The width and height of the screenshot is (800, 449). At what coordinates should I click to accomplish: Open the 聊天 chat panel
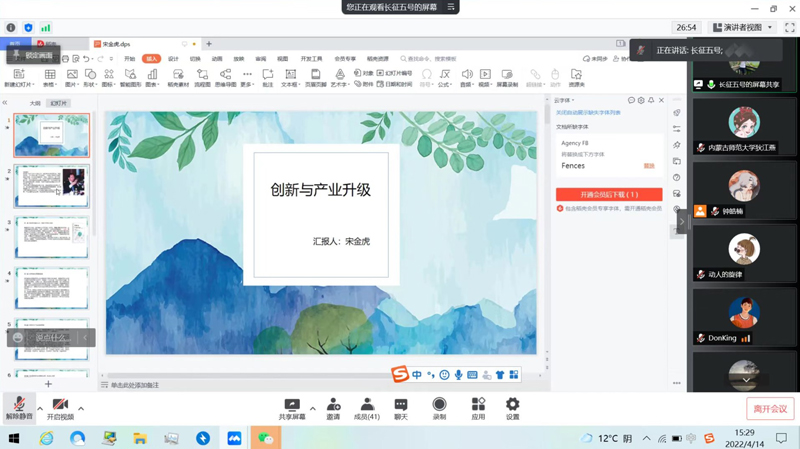(401, 408)
